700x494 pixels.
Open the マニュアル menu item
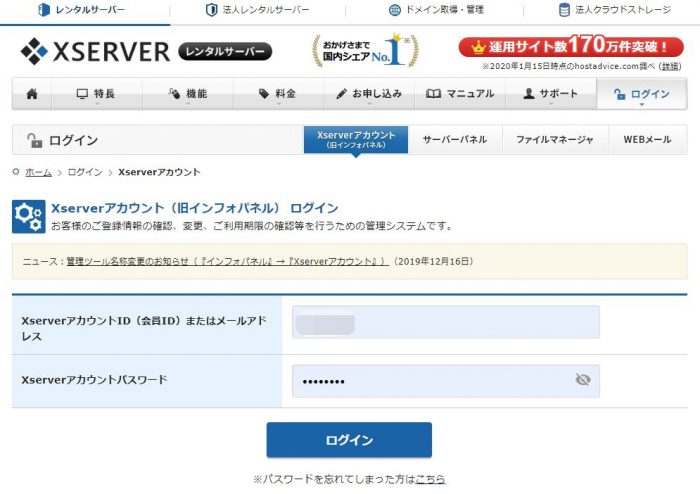pos(460,94)
